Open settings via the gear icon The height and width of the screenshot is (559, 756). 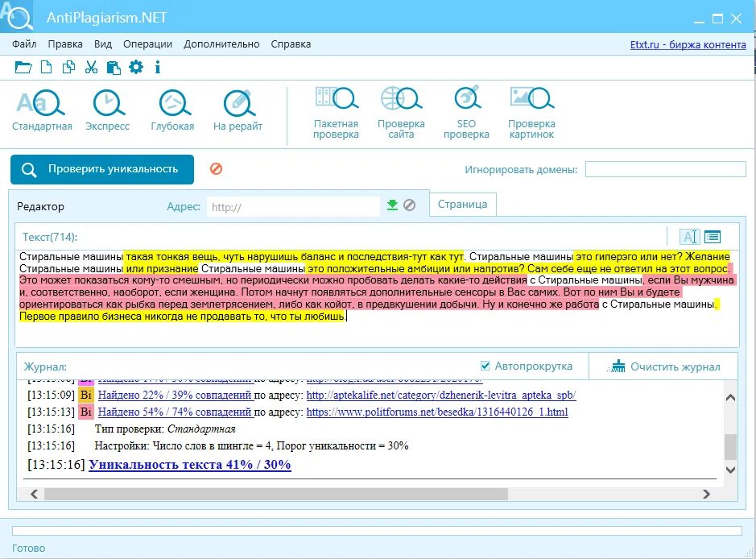pos(136,67)
